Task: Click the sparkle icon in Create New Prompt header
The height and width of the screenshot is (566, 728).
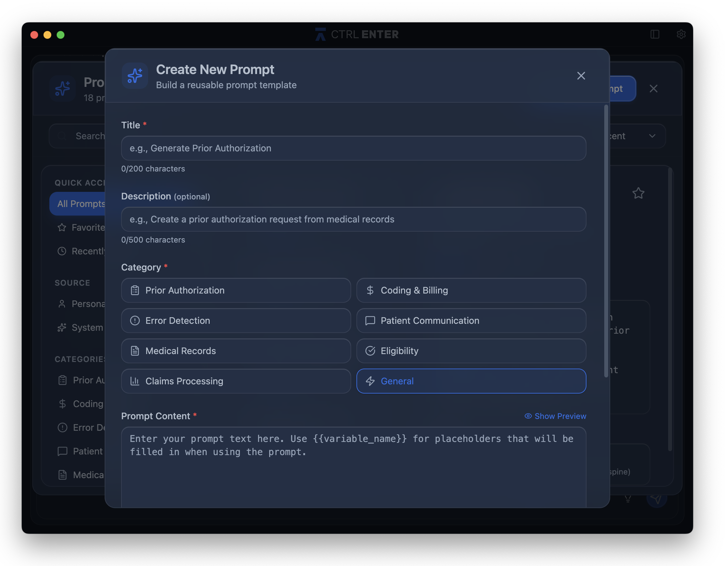Action: click(135, 76)
